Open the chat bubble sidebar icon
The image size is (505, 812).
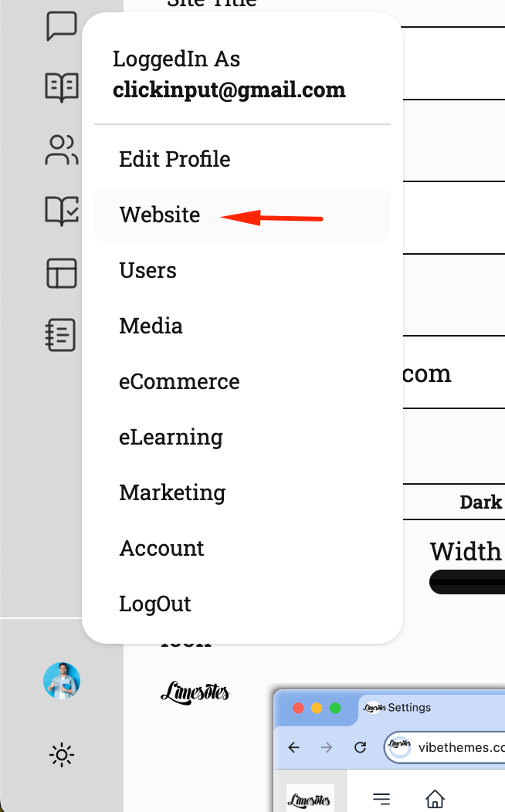[x=62, y=26]
